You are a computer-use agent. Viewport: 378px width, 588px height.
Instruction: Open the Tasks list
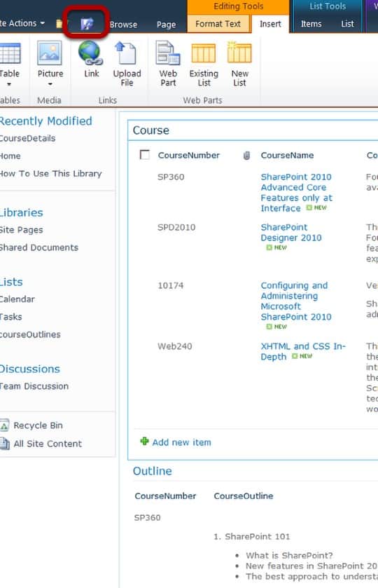[11, 317]
